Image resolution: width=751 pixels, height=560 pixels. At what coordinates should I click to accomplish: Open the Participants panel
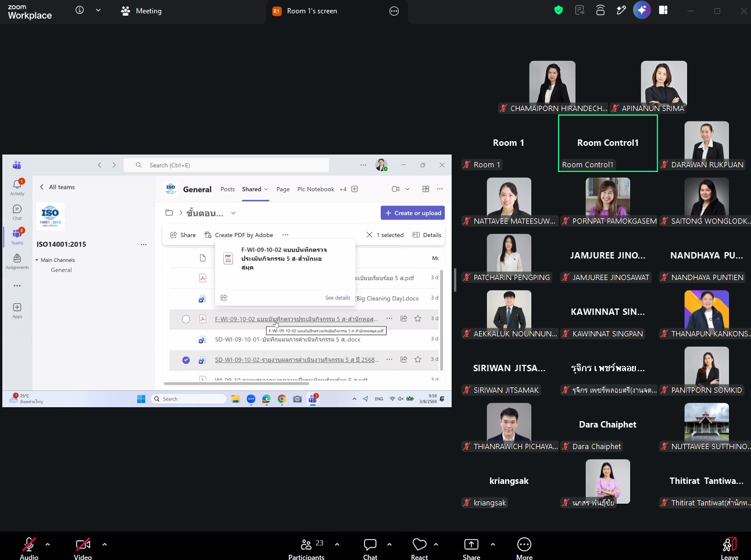306,548
